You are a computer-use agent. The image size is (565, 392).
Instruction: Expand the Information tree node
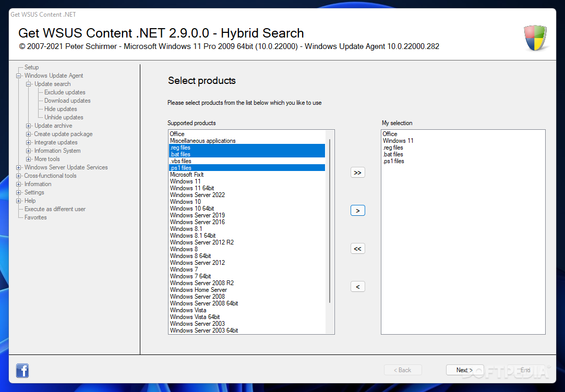tap(18, 184)
